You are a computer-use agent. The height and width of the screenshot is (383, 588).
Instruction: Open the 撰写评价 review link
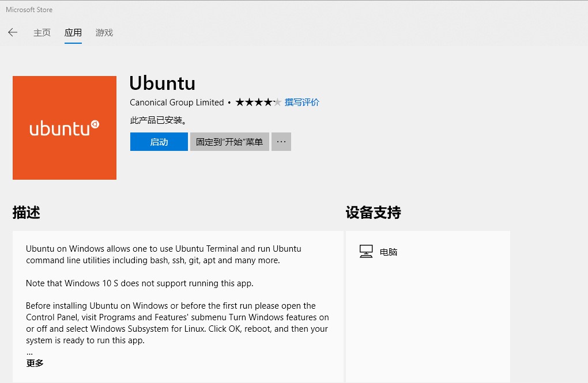click(x=302, y=103)
